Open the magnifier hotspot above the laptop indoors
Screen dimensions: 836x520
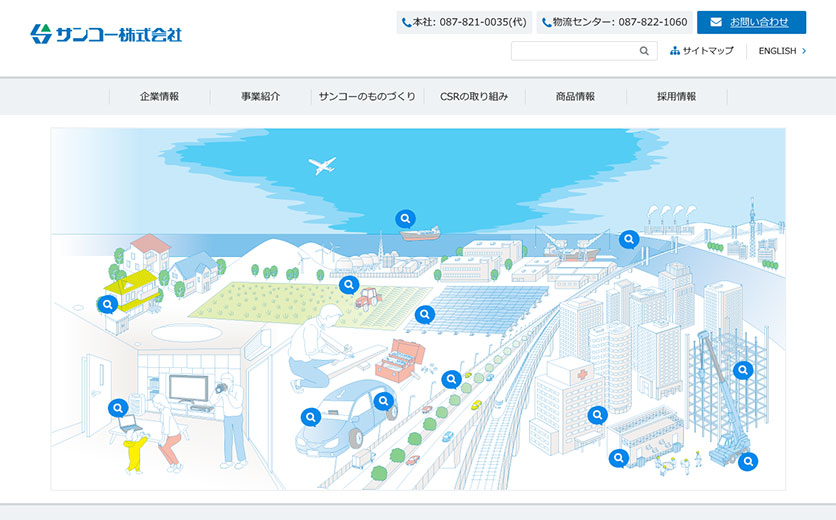118,409
